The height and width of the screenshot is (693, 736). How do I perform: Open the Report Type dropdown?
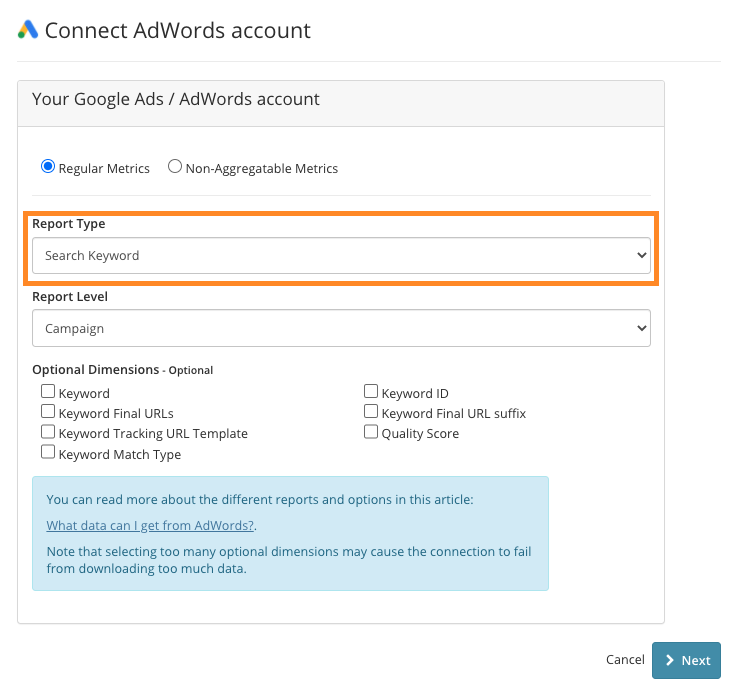[341, 255]
